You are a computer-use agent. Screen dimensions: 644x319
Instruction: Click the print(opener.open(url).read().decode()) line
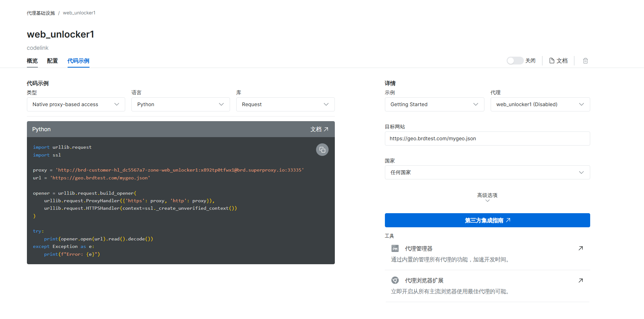[x=99, y=239]
